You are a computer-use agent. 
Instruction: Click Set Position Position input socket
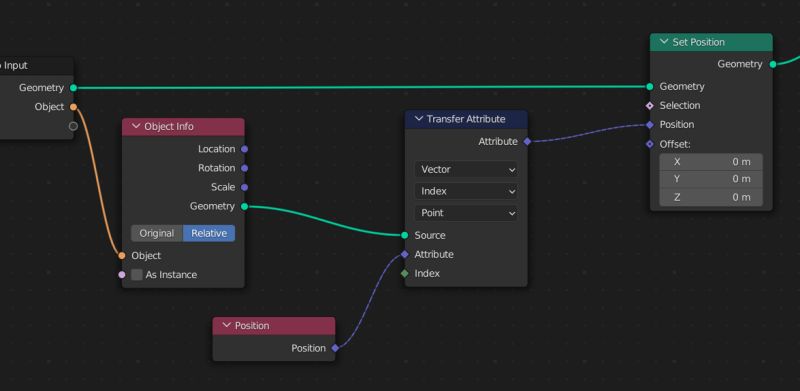pyautogui.click(x=649, y=125)
